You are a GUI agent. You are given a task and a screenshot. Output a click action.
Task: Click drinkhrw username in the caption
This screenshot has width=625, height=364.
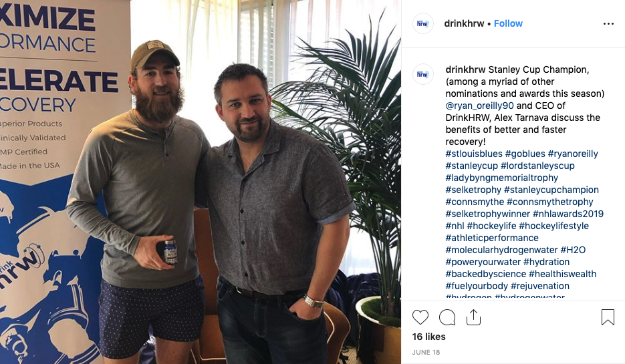[465, 69]
